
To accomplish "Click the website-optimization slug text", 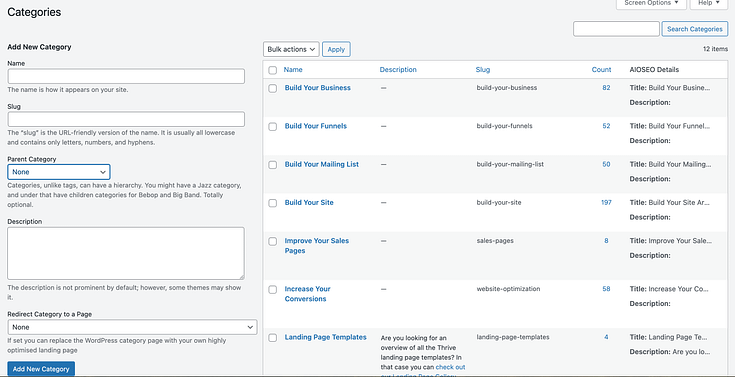I will point(508,289).
